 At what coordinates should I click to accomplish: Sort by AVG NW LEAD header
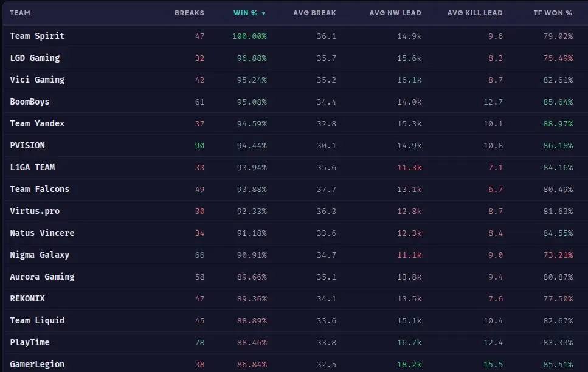(395, 13)
